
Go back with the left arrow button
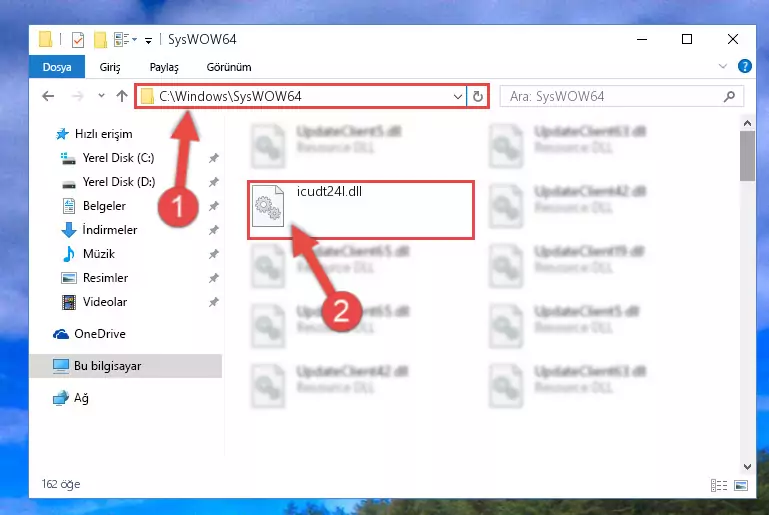(48, 96)
